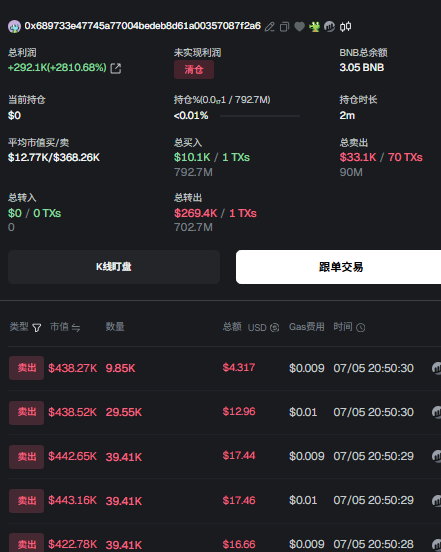
Task: Toggle the 时间 clock format icon
Action: pyautogui.click(x=360, y=328)
